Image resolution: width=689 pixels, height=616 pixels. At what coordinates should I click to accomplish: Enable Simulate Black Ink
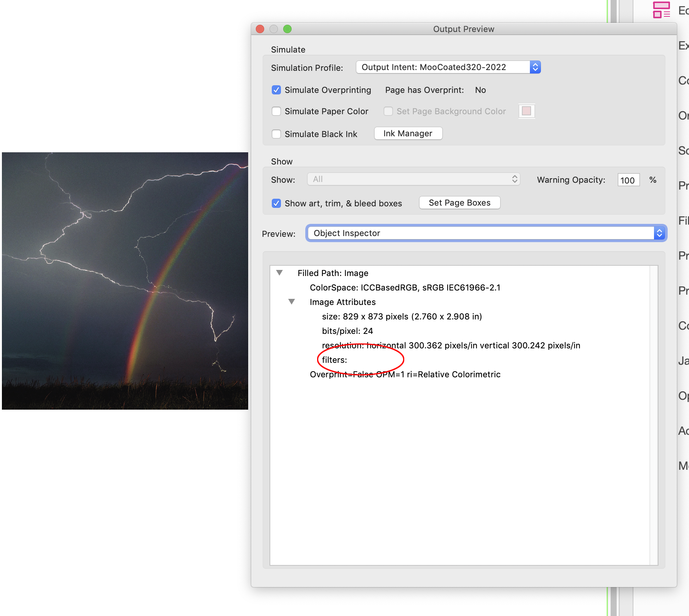coord(276,134)
